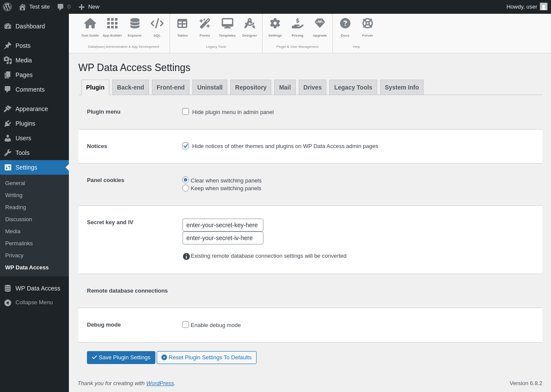Open the Upgrade diamond icon

(x=320, y=23)
